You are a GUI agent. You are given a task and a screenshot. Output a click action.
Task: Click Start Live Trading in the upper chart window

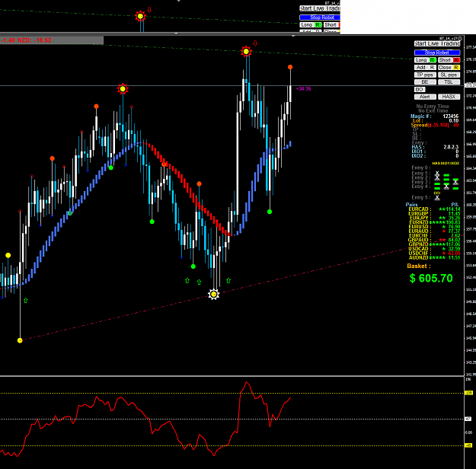(320, 8)
